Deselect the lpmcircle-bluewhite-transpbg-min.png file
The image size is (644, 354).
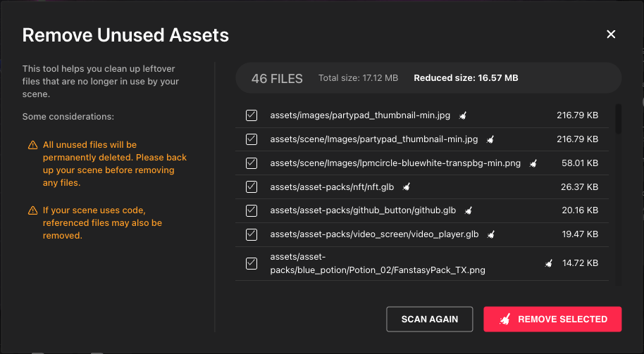252,163
